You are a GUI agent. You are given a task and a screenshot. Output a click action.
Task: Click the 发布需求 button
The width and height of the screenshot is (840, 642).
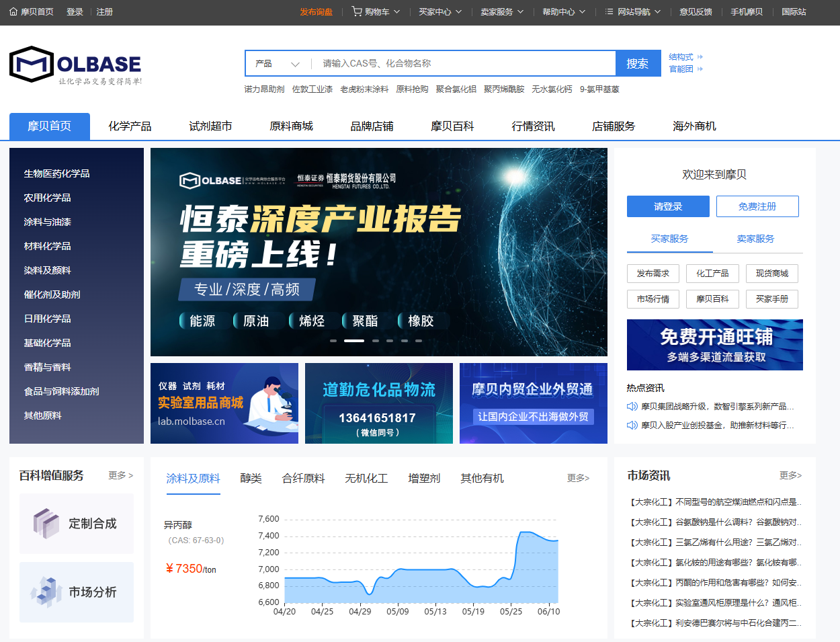[x=653, y=274]
